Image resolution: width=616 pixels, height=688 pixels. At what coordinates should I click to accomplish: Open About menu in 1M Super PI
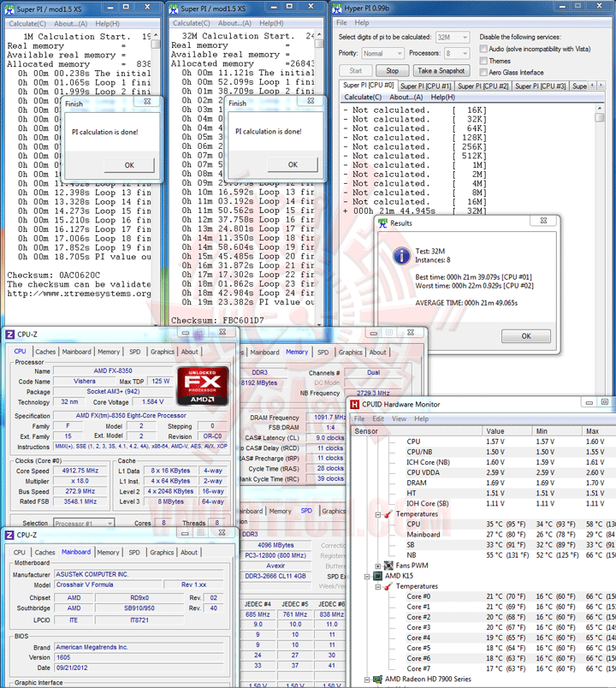(x=71, y=24)
